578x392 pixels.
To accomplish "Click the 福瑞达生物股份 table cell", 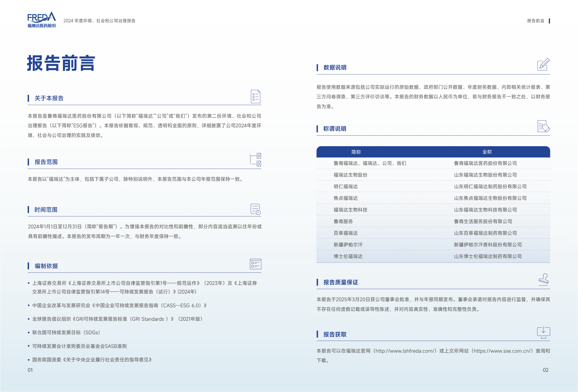I will click(350, 175).
